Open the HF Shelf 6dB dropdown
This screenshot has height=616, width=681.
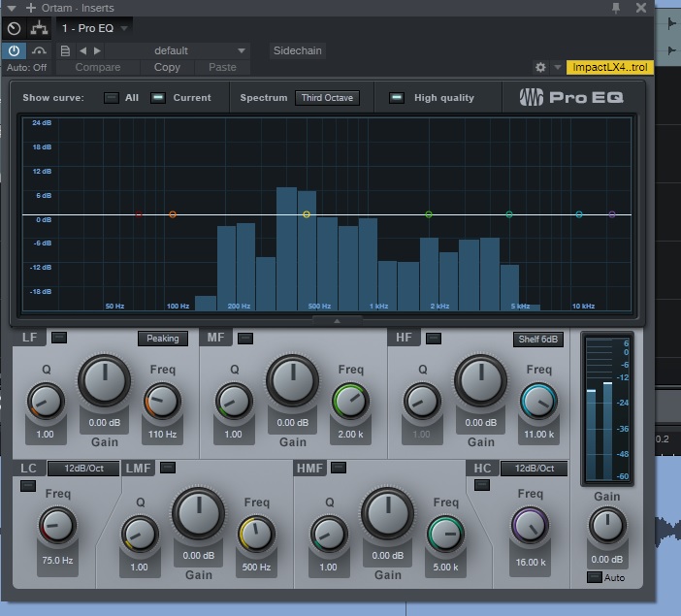[x=538, y=340]
